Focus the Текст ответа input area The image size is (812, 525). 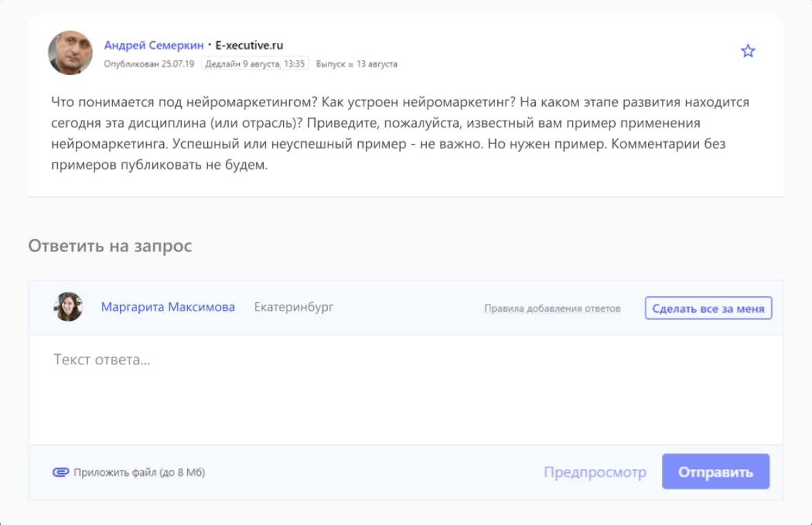coord(405,389)
